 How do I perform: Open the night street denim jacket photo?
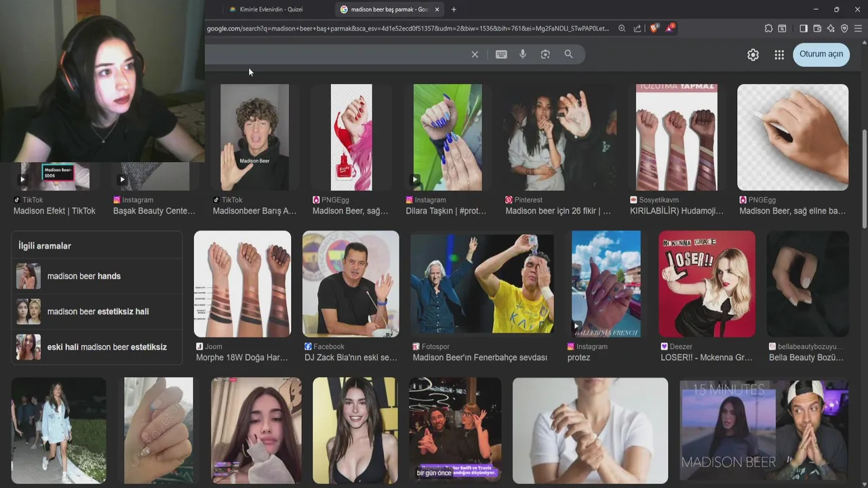58,431
